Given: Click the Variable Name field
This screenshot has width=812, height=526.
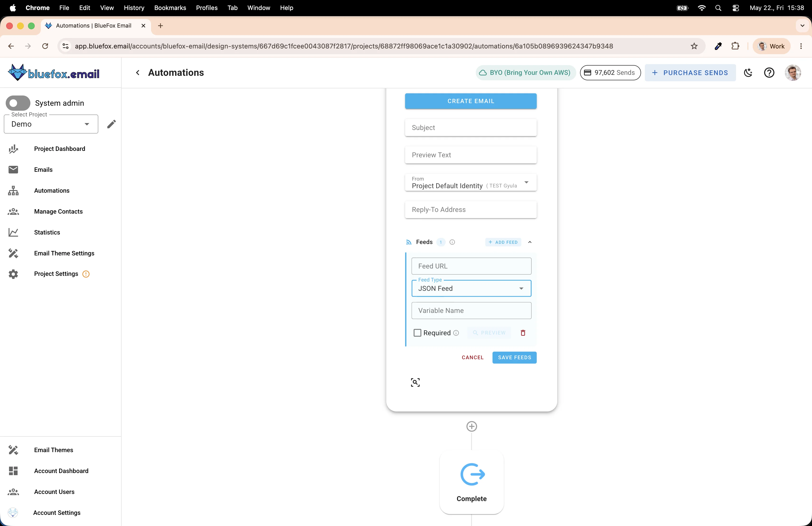Looking at the screenshot, I should point(472,311).
